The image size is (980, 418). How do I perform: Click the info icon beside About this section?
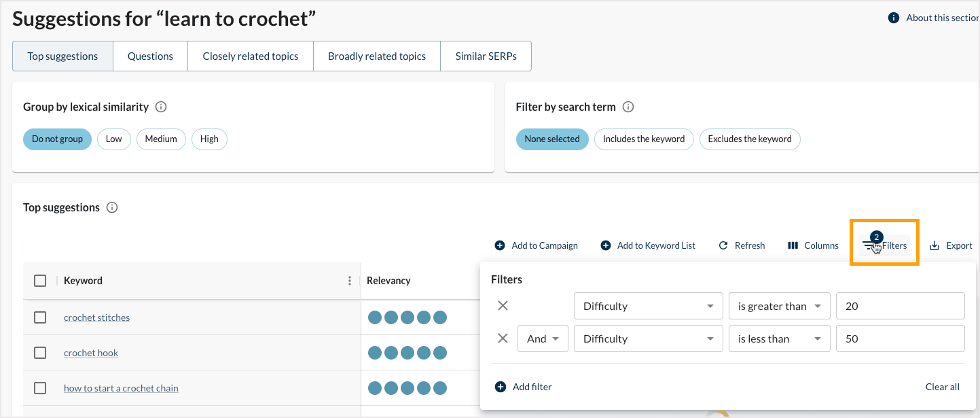pyautogui.click(x=894, y=18)
